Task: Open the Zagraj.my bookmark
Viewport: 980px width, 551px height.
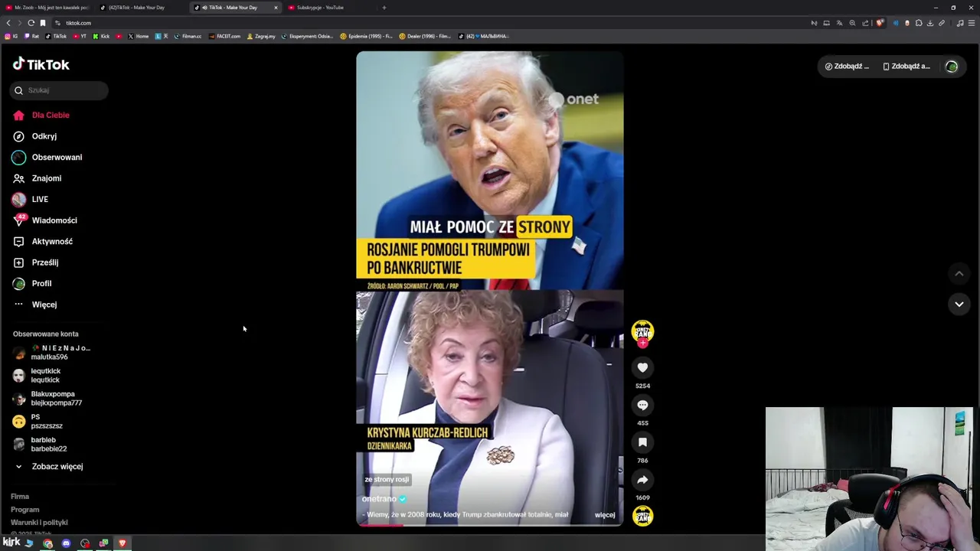Action: coord(261,36)
